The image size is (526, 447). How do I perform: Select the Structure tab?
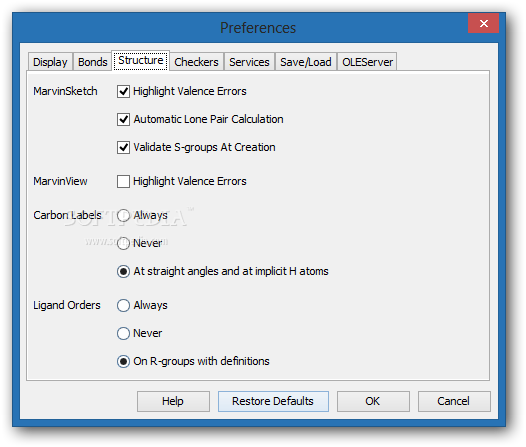tap(141, 61)
